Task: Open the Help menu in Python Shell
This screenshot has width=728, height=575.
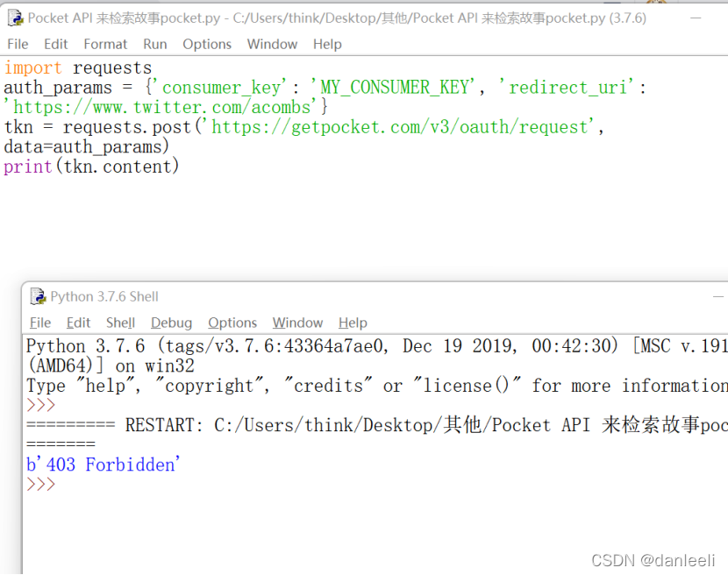Action: pyautogui.click(x=353, y=323)
